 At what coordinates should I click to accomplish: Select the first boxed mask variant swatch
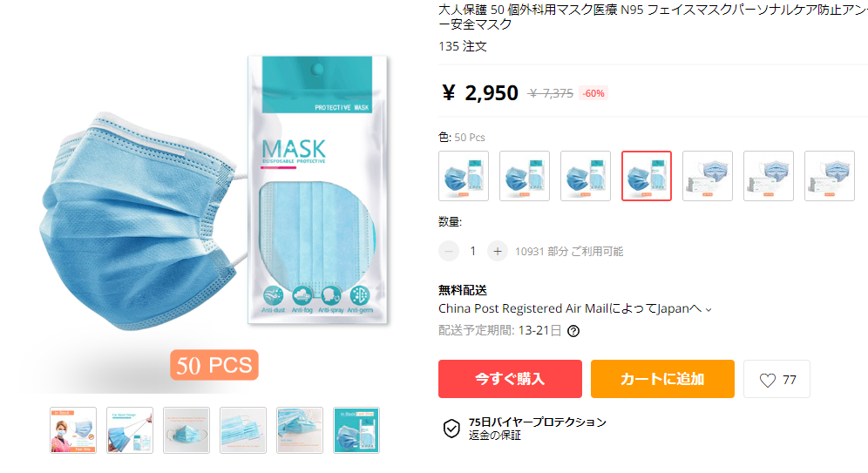pyautogui.click(x=707, y=176)
